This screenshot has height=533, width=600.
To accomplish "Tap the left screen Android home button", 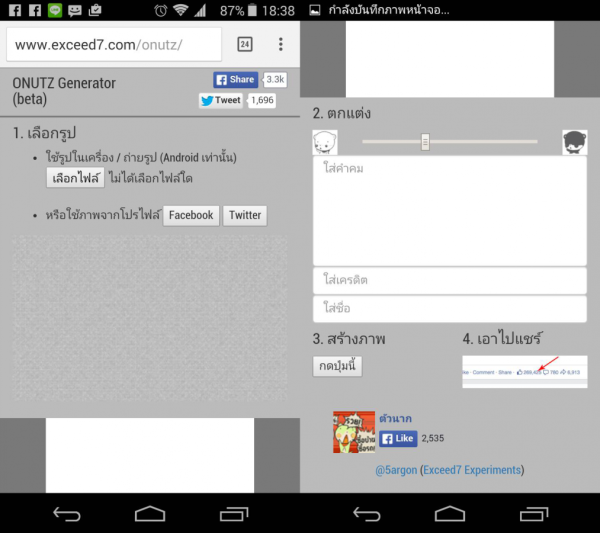I will pos(150,514).
